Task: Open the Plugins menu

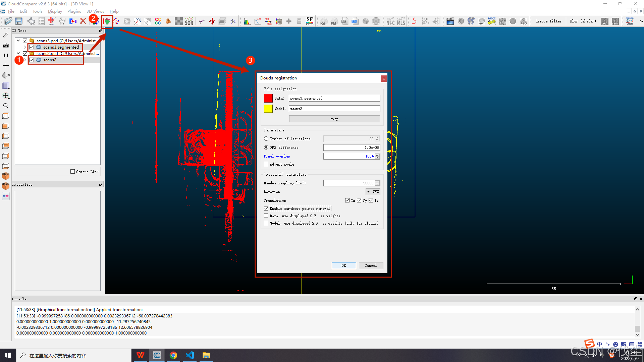Action: pyautogui.click(x=74, y=11)
